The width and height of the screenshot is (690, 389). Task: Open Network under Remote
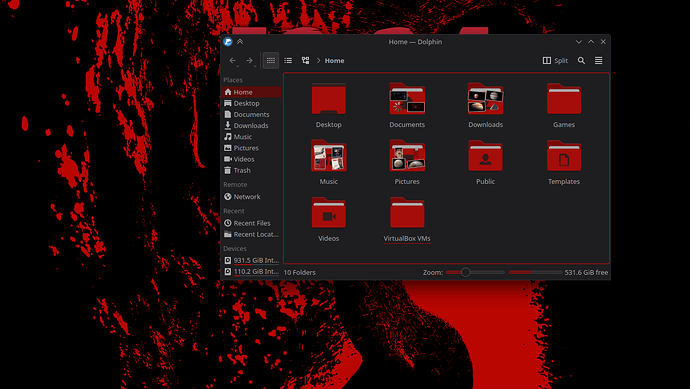click(x=251, y=197)
